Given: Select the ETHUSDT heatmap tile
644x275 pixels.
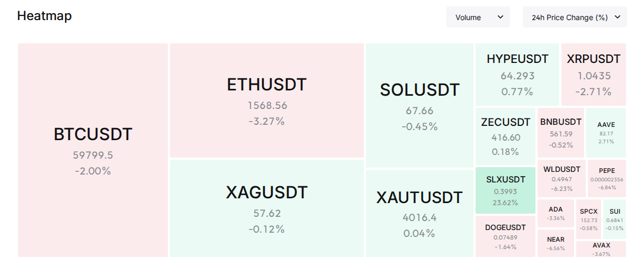Looking at the screenshot, I should point(267,100).
